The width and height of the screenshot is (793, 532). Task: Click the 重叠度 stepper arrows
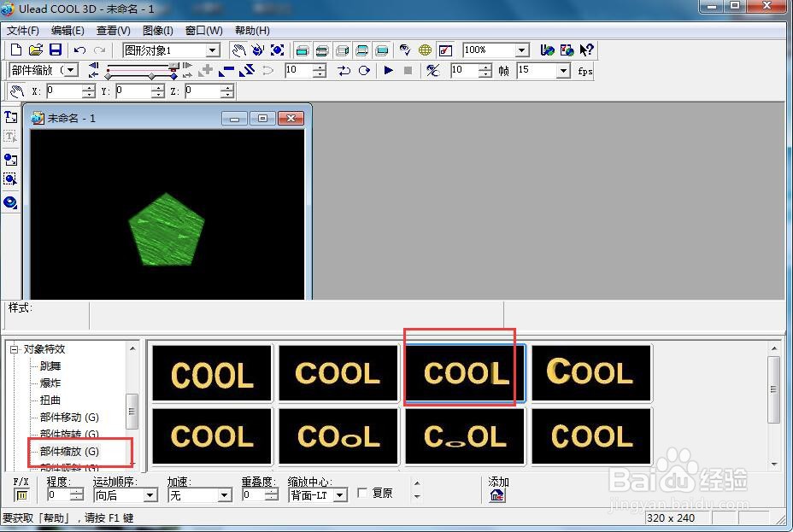coord(272,495)
